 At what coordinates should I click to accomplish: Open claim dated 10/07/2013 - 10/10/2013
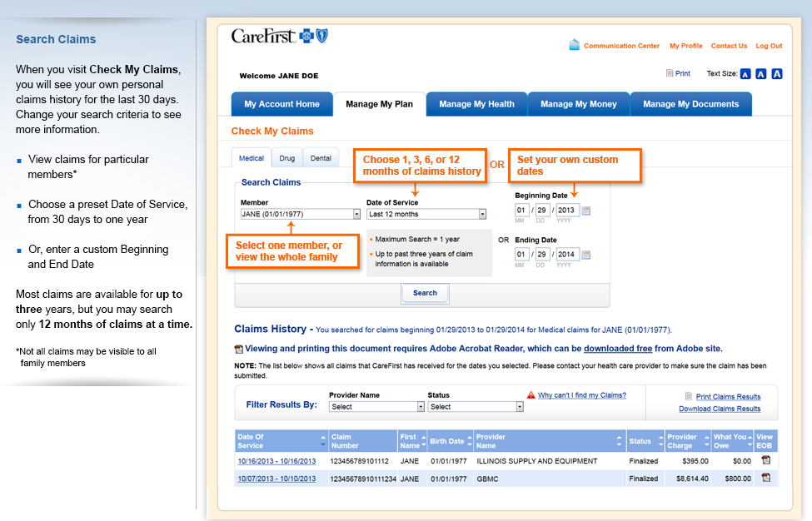(x=276, y=479)
